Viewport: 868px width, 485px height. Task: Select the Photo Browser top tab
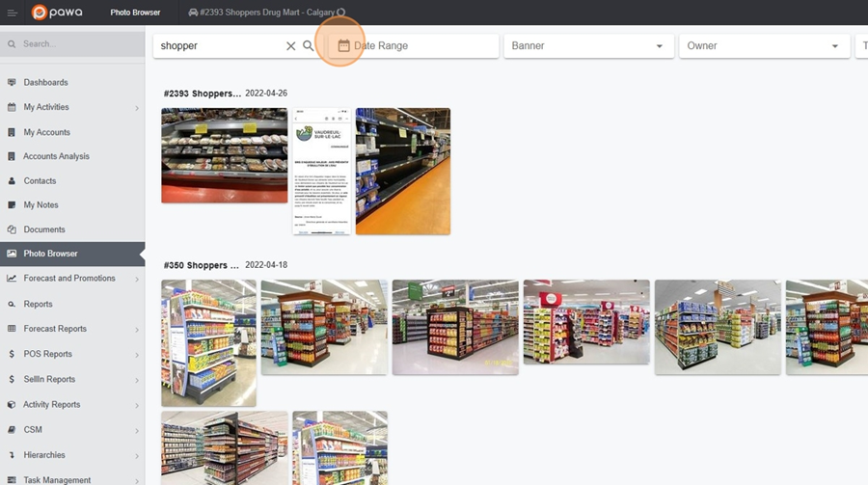135,13
